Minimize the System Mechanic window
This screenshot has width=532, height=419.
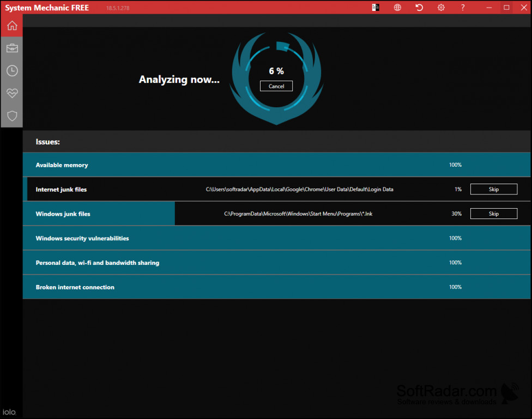(489, 8)
